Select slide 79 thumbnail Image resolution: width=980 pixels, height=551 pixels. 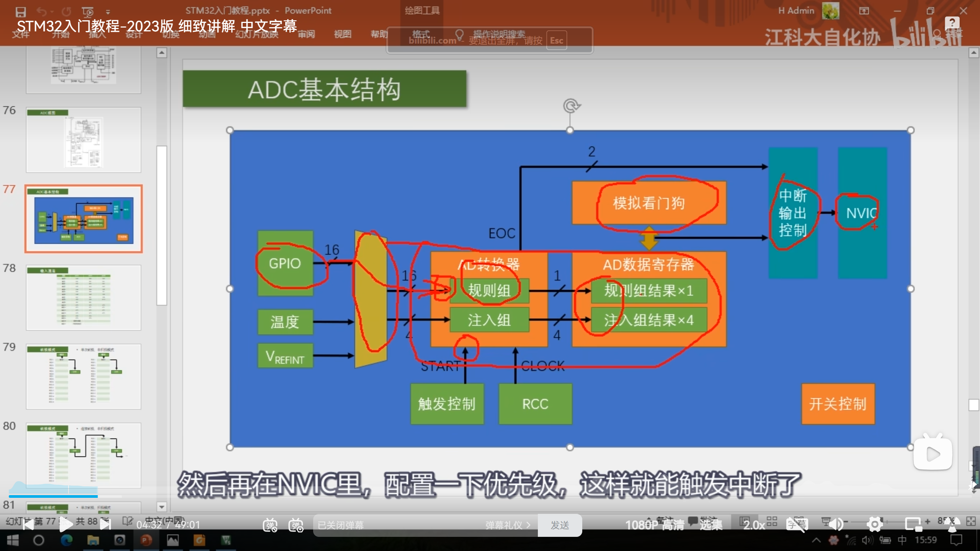(x=83, y=377)
